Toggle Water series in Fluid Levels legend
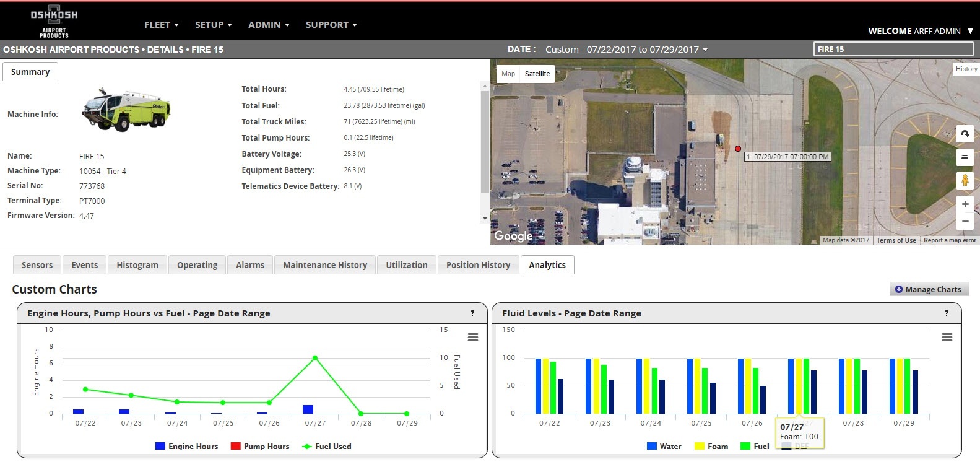This screenshot has height=467, width=980. pyautogui.click(x=664, y=447)
